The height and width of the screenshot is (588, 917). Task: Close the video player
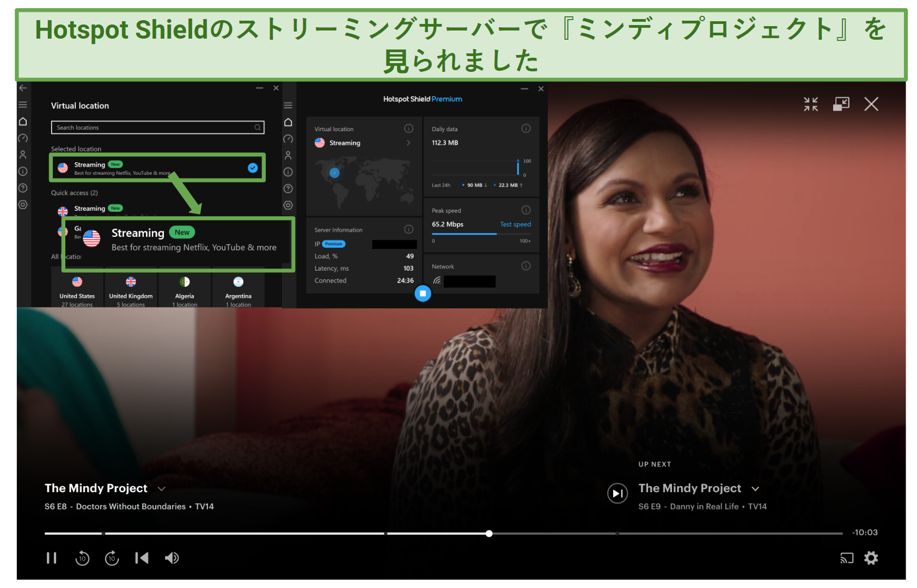tap(871, 104)
